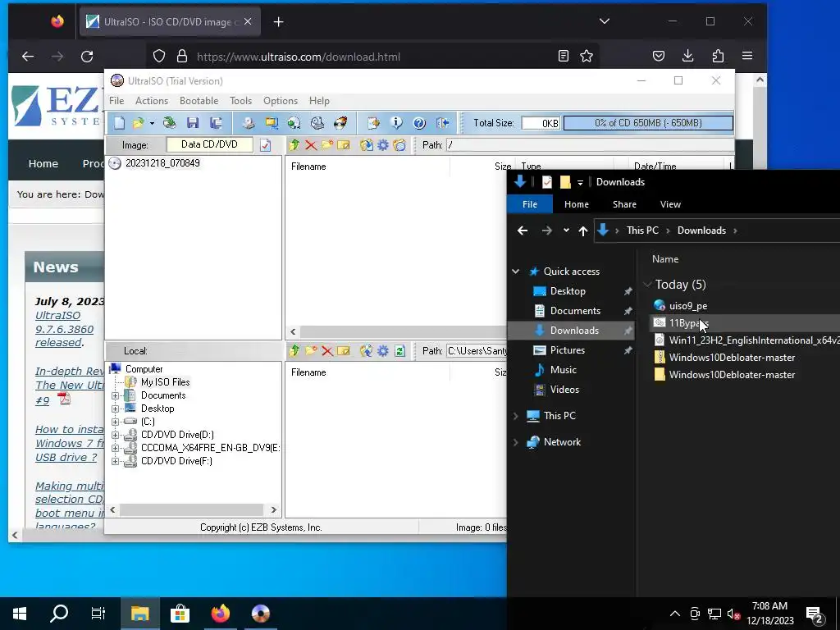840x630 pixels.
Task: Click the Firefox reload page button
Action: pos(87,57)
